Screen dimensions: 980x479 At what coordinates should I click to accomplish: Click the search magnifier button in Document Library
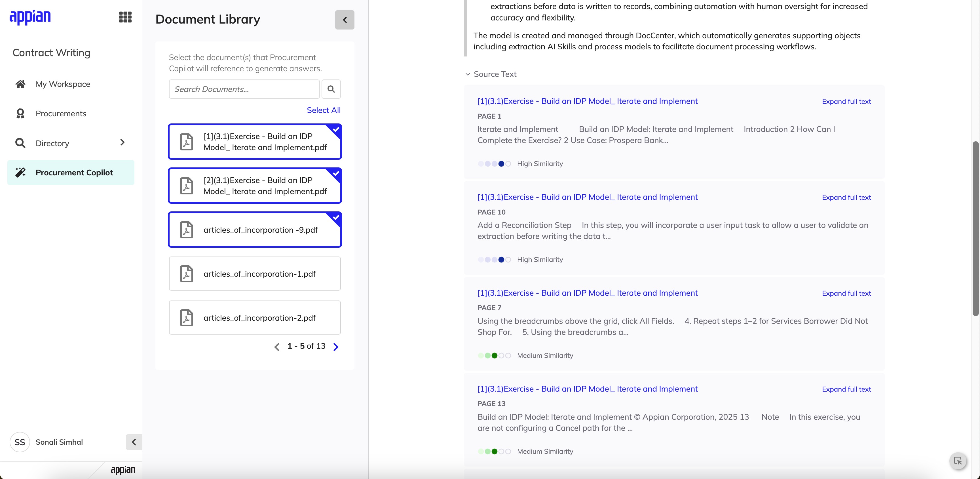tap(331, 89)
